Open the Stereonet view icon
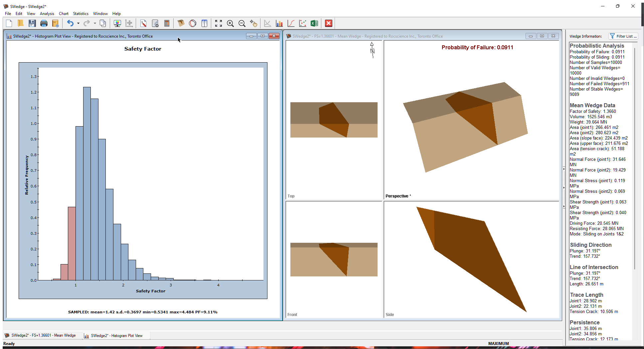 193,23
